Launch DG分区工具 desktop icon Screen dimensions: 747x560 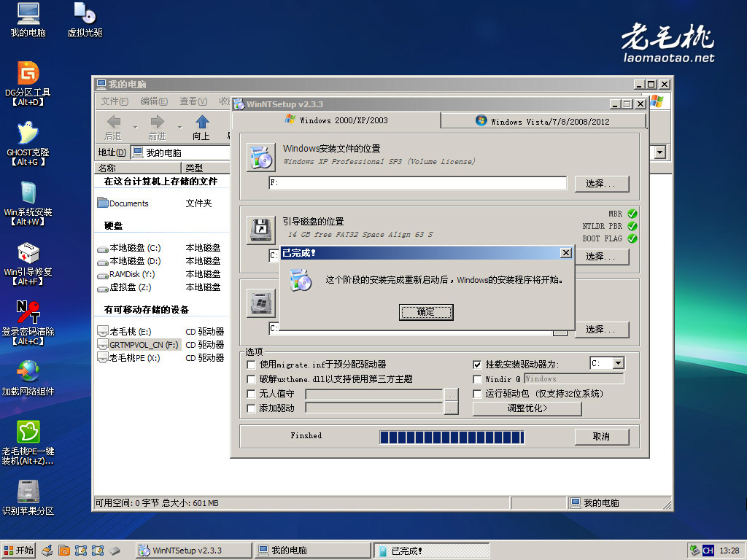(x=28, y=83)
